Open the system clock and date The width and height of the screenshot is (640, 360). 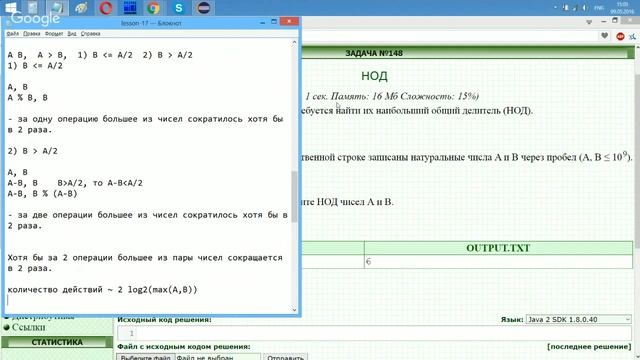(x=622, y=8)
